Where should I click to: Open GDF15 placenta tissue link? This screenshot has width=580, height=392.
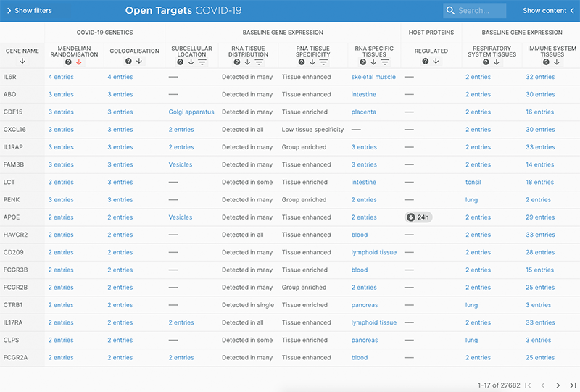[x=364, y=112]
